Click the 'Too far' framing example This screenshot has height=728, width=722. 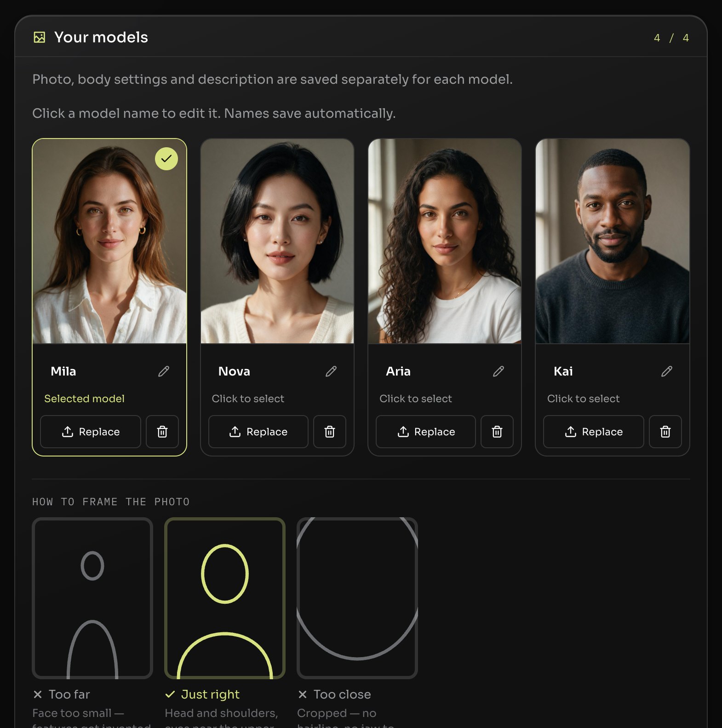[92, 598]
